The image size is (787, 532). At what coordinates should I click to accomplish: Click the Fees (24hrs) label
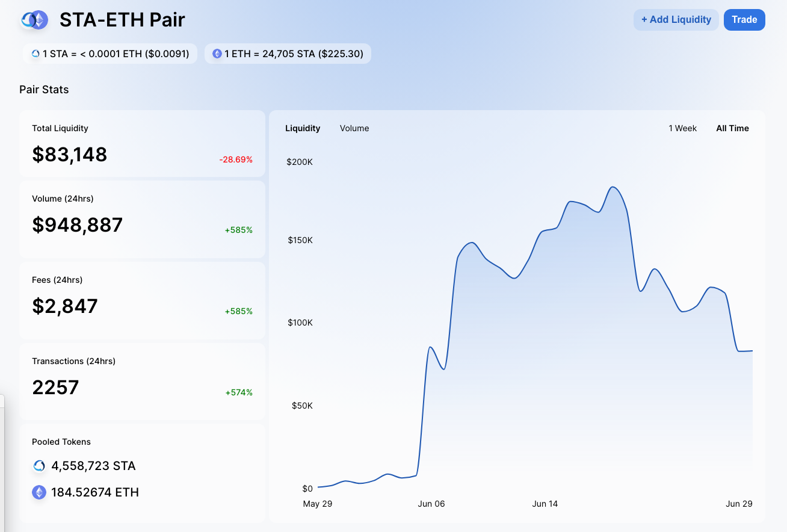(x=57, y=280)
